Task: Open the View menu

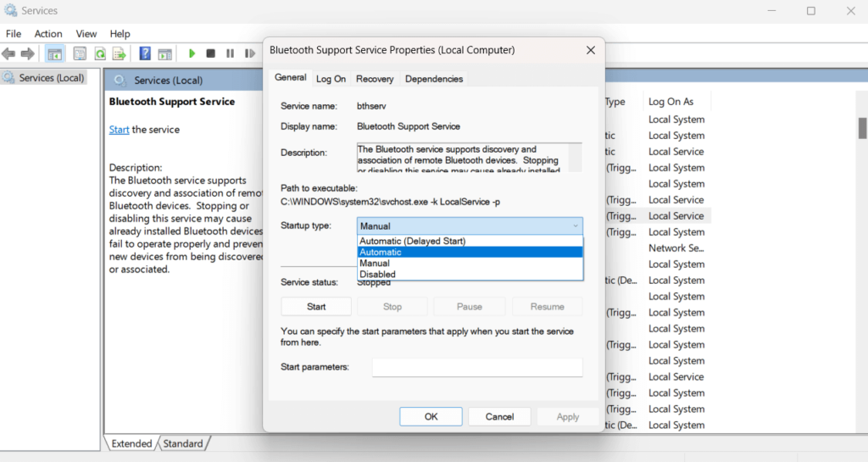Action: pyautogui.click(x=86, y=34)
